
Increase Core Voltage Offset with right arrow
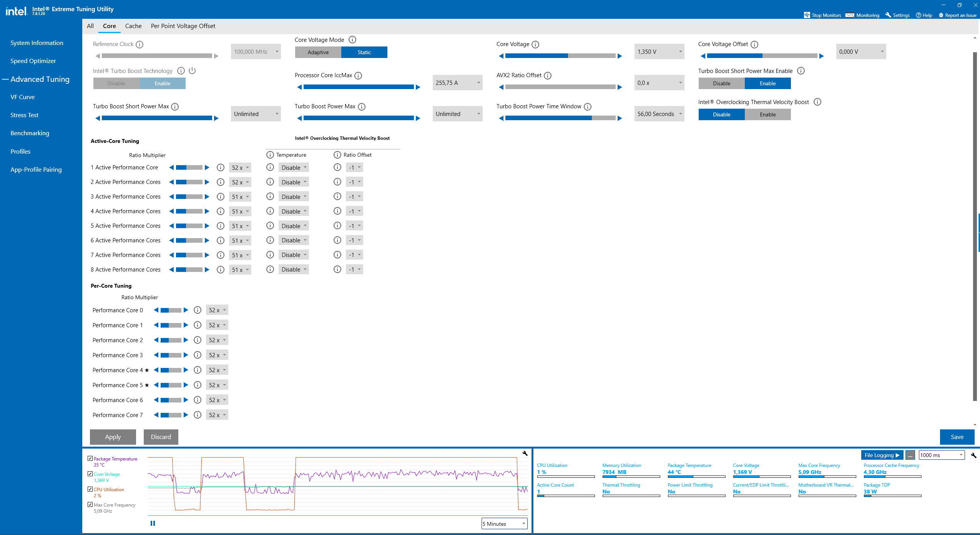click(x=822, y=56)
